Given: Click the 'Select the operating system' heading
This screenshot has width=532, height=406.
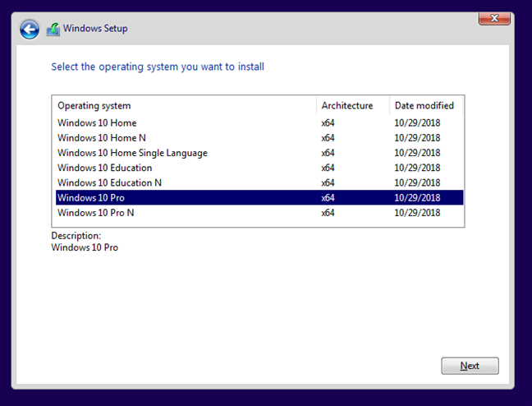Looking at the screenshot, I should 158,67.
